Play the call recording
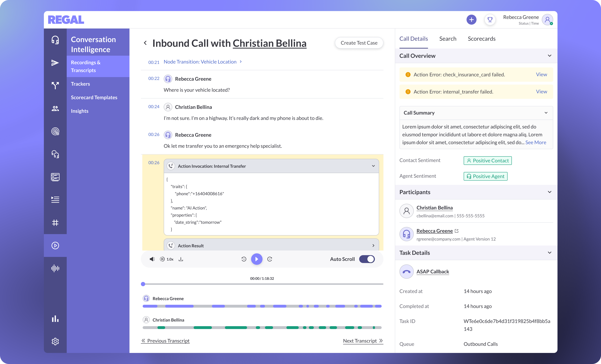The width and height of the screenshot is (601, 364). pos(257,259)
